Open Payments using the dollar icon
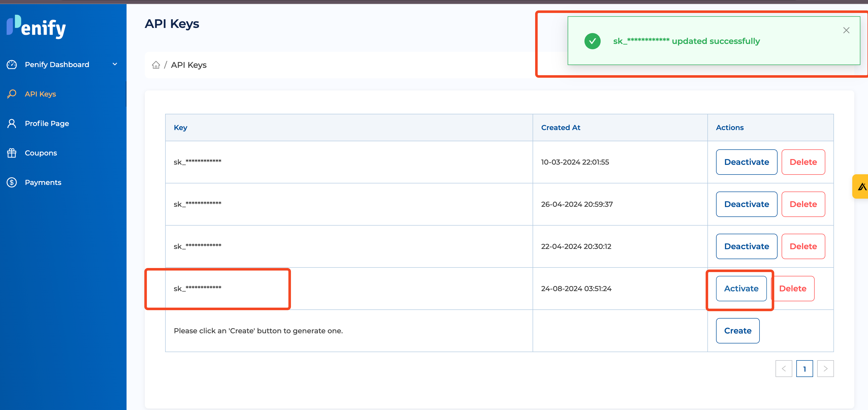Image resolution: width=868 pixels, height=410 pixels. (x=12, y=182)
